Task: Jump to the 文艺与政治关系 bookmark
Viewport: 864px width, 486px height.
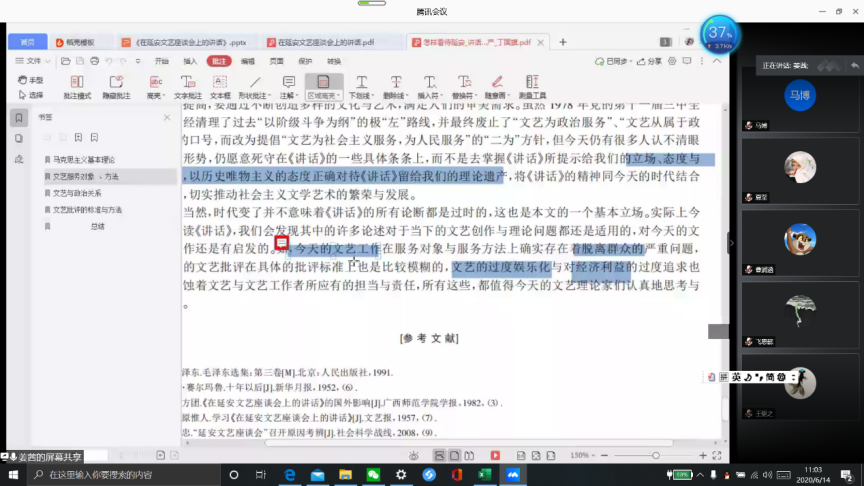Action: (x=76, y=193)
